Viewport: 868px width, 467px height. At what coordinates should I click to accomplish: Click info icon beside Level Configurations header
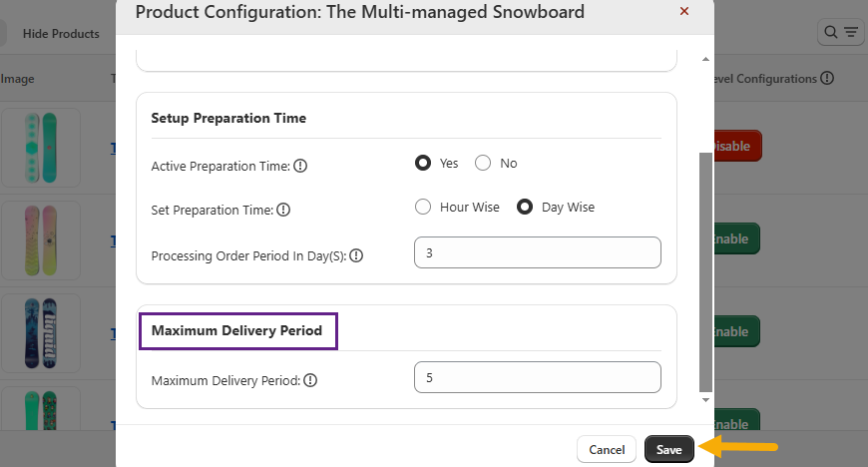827,78
